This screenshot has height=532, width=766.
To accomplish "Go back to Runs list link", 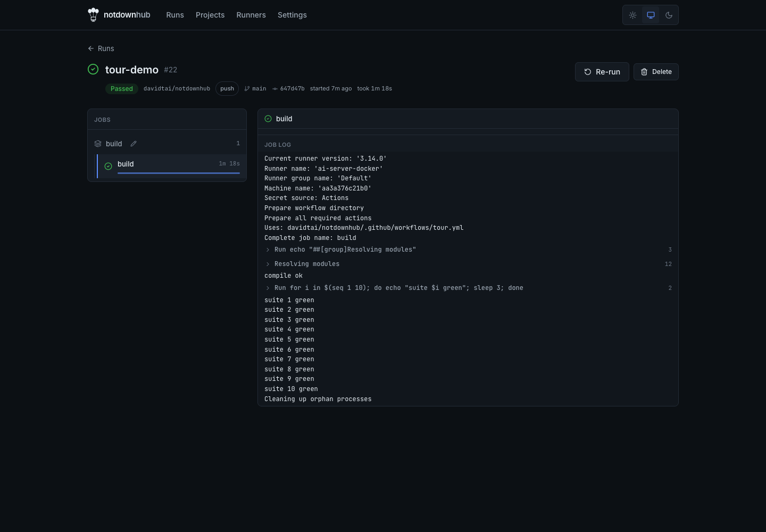I will coord(101,48).
